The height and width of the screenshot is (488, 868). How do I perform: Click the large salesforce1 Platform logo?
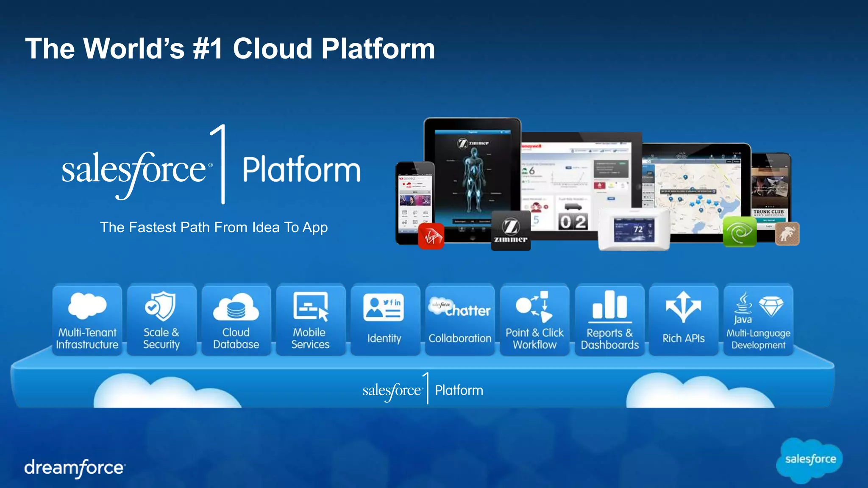211,165
